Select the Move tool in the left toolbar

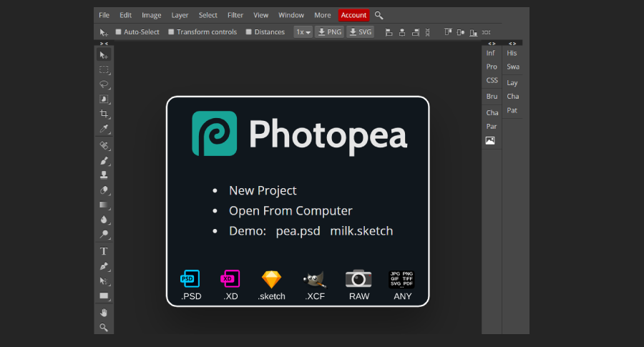coord(104,55)
